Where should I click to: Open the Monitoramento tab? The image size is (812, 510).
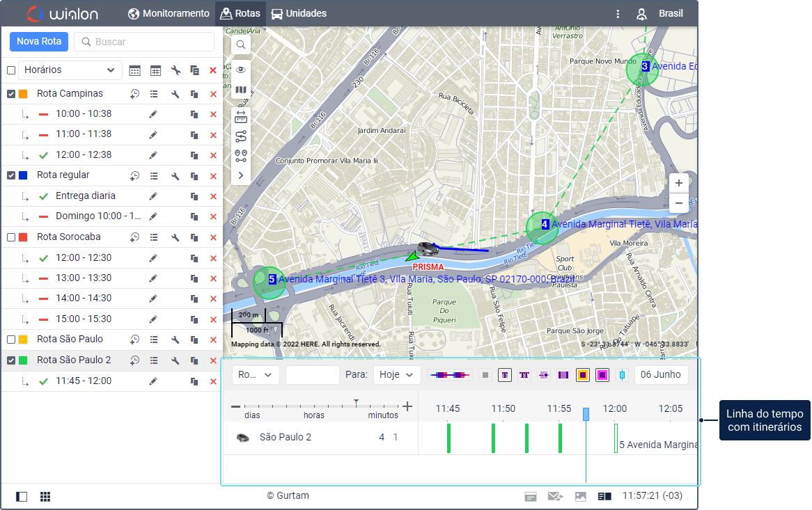point(169,13)
